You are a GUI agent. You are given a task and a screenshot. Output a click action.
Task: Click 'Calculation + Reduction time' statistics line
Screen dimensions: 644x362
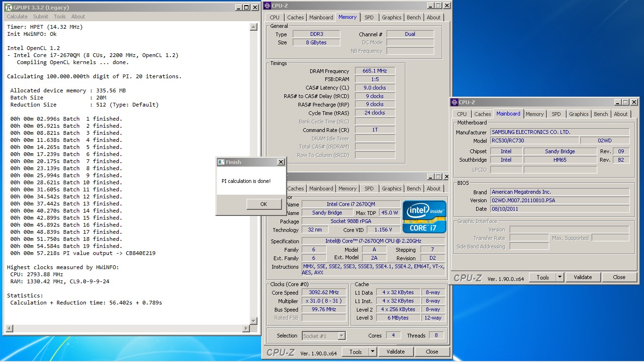pos(86,303)
